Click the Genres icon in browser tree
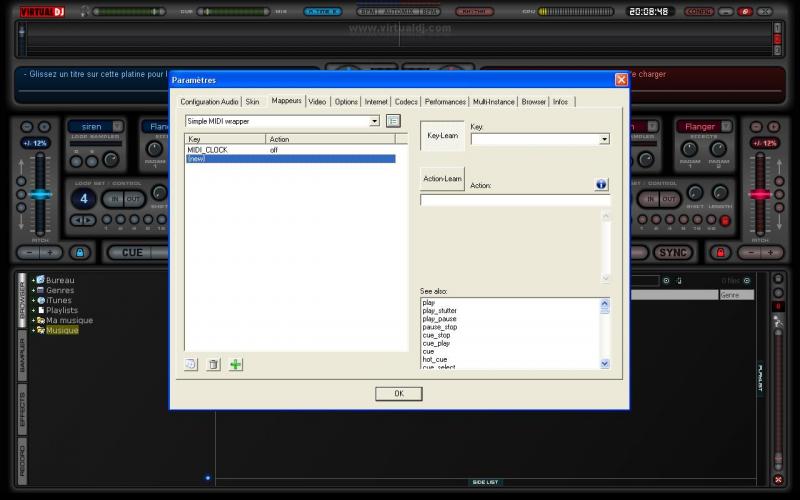The image size is (800, 500). click(x=40, y=290)
